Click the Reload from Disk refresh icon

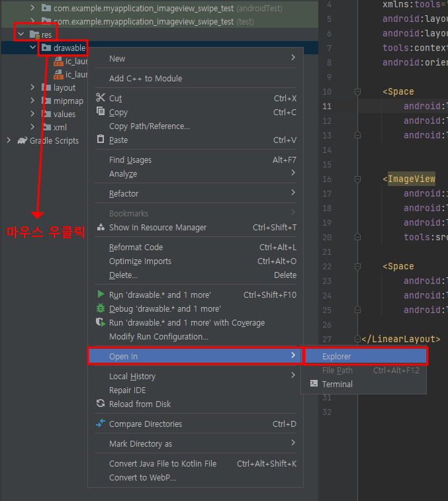pos(101,403)
